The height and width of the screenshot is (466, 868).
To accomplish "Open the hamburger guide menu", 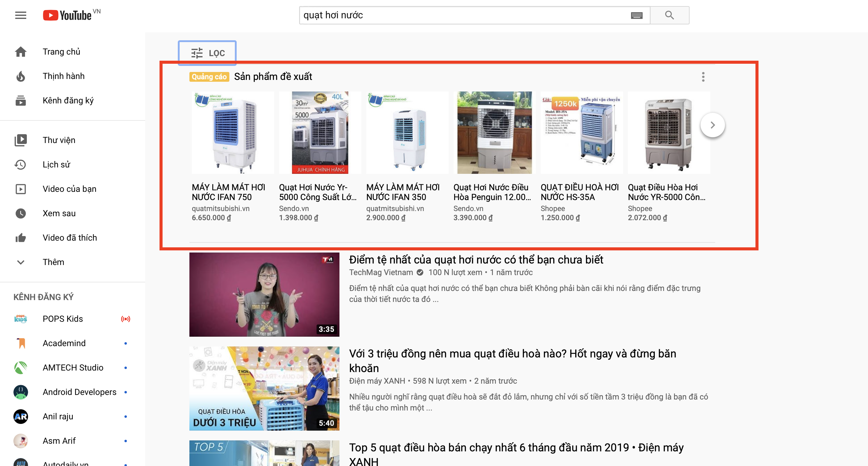I will click(20, 15).
